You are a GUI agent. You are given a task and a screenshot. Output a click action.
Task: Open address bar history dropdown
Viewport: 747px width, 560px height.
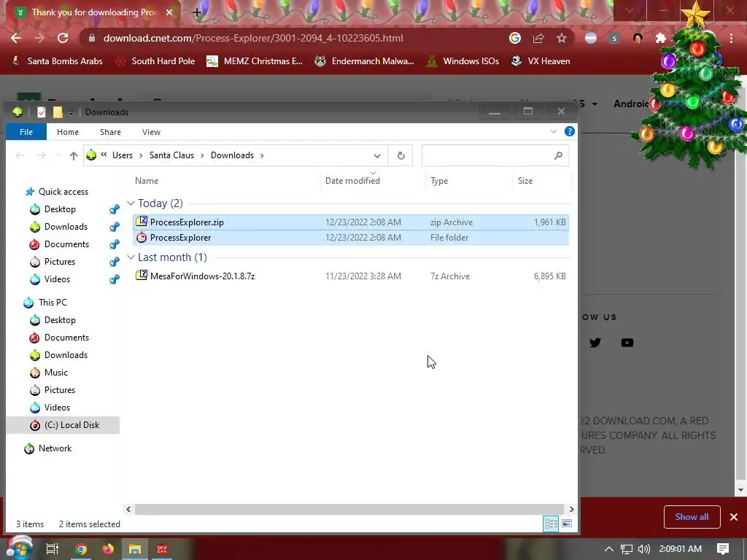click(x=377, y=156)
